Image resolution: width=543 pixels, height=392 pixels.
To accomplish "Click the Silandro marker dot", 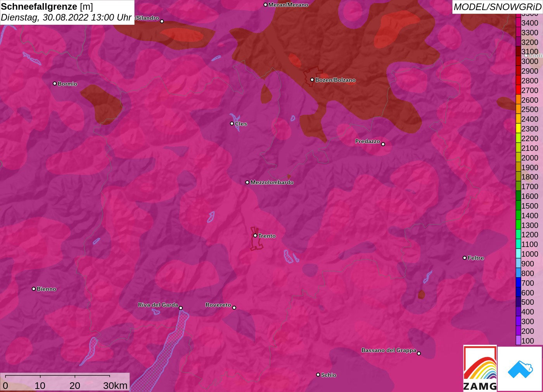I will (162, 21).
